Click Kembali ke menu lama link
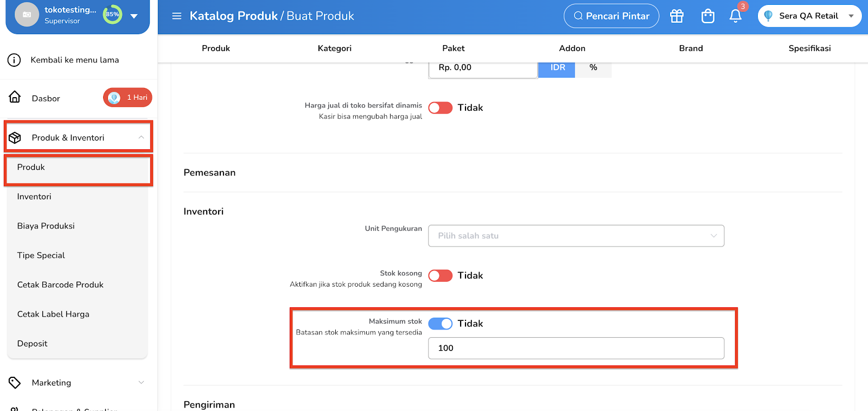 click(75, 60)
